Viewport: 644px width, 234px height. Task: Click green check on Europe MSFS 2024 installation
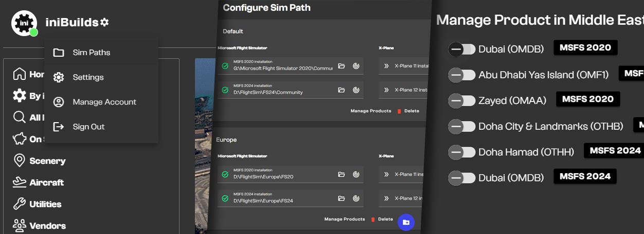(225, 198)
